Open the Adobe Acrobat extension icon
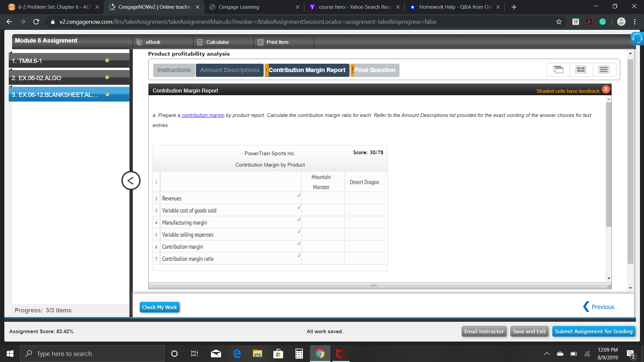 click(x=589, y=21)
